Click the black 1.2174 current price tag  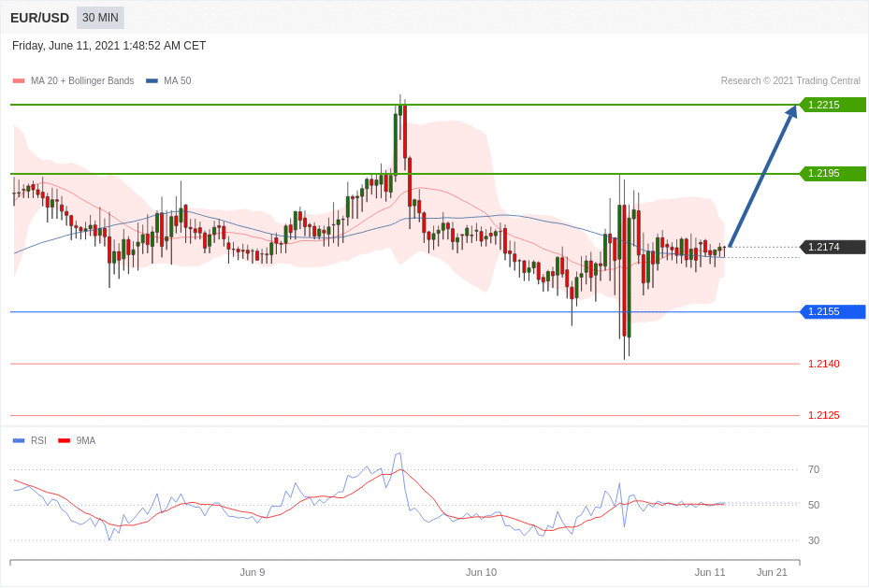[x=833, y=247]
